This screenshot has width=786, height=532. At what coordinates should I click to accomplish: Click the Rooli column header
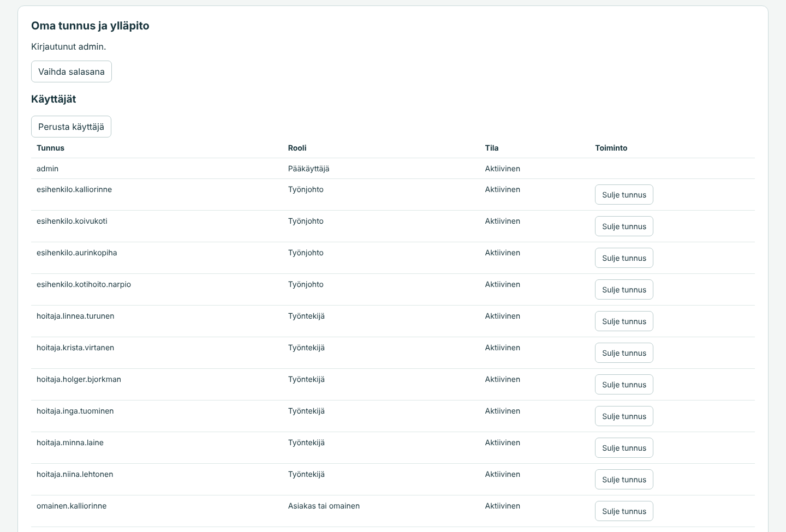click(297, 148)
